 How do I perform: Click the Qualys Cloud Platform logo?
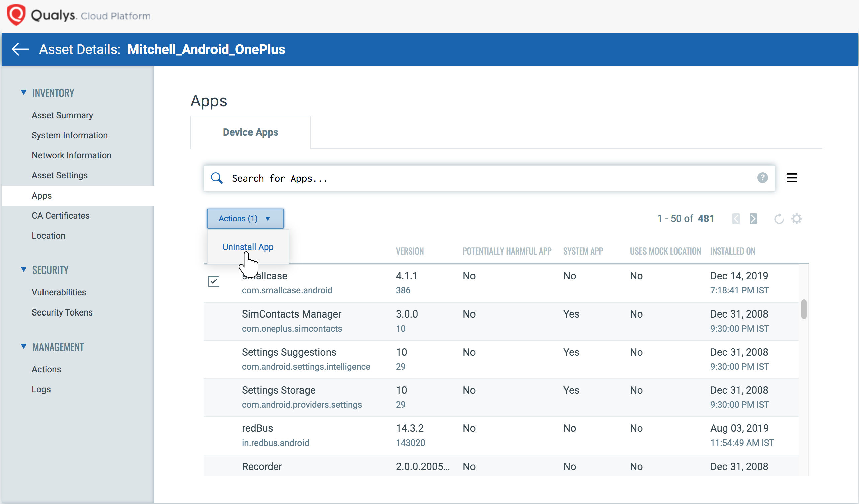coord(78,15)
